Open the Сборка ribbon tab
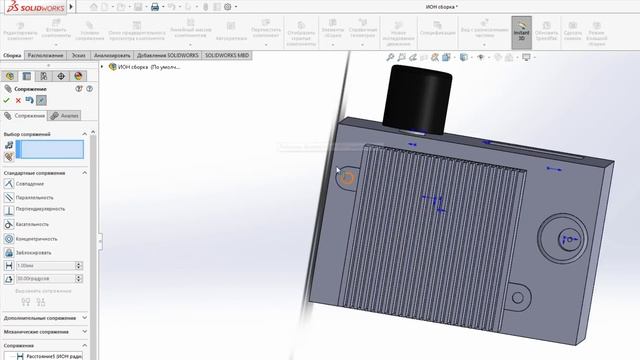The height and width of the screenshot is (360, 640). 12,55
